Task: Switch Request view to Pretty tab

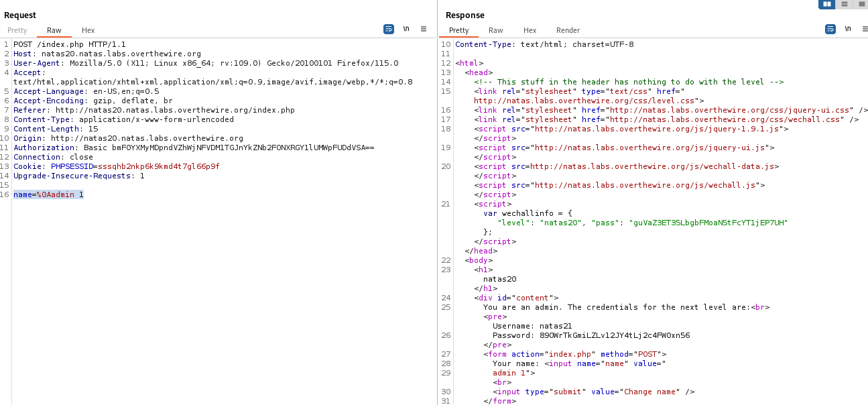Action: (17, 30)
